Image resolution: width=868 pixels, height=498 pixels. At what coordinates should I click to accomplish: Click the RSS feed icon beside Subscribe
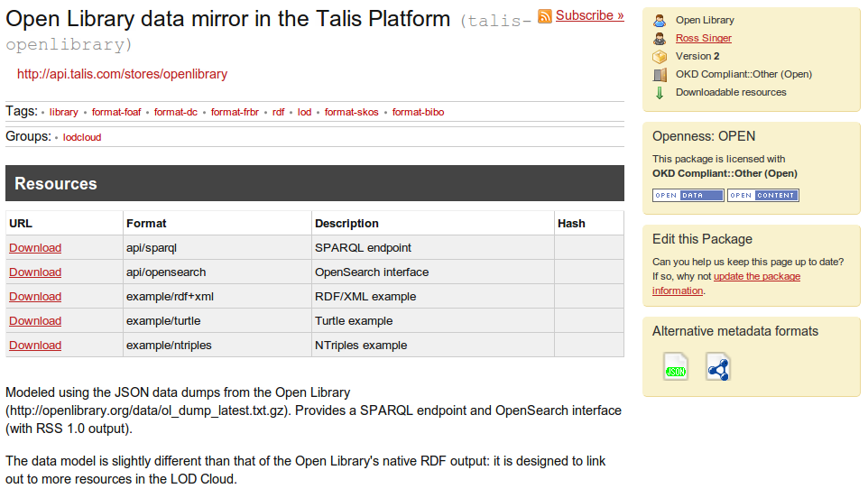[x=545, y=16]
